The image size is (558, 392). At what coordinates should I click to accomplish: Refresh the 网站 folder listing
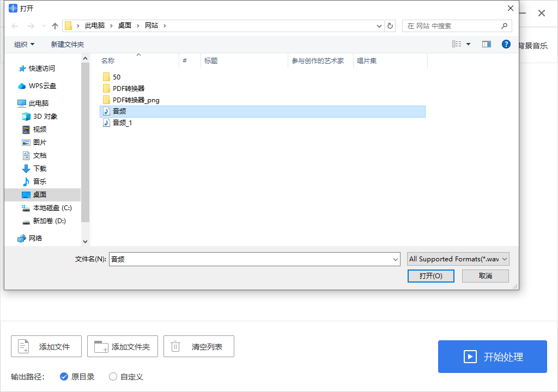[x=390, y=26]
